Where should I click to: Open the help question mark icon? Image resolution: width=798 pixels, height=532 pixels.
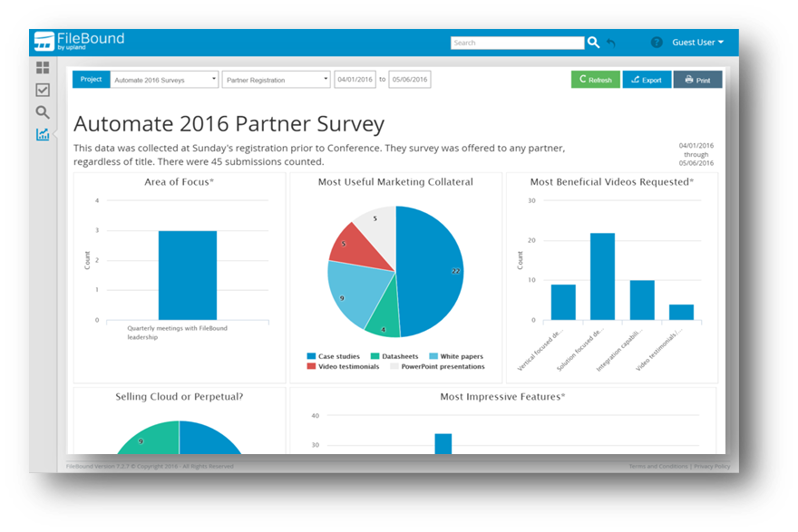657,43
